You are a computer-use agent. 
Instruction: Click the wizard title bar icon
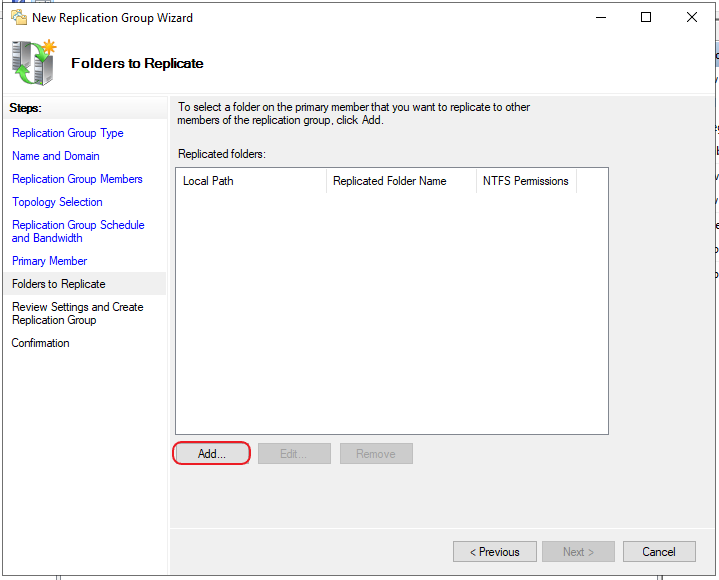point(19,17)
